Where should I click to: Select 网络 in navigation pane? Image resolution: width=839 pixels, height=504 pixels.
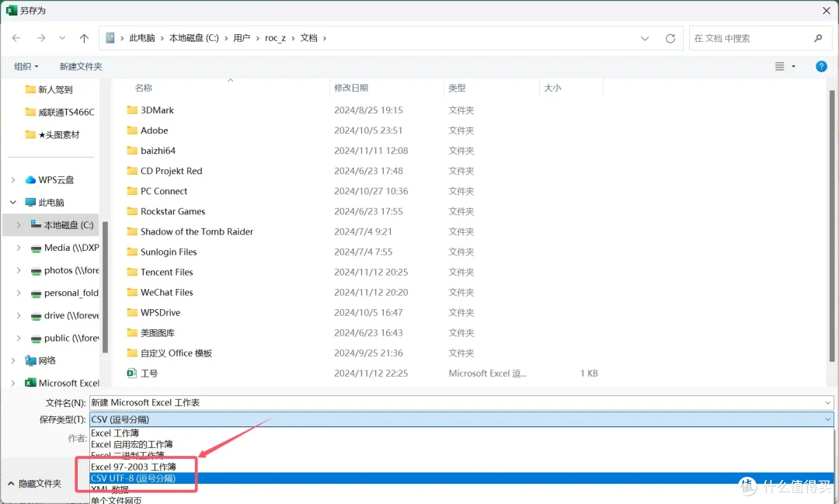tap(40, 360)
